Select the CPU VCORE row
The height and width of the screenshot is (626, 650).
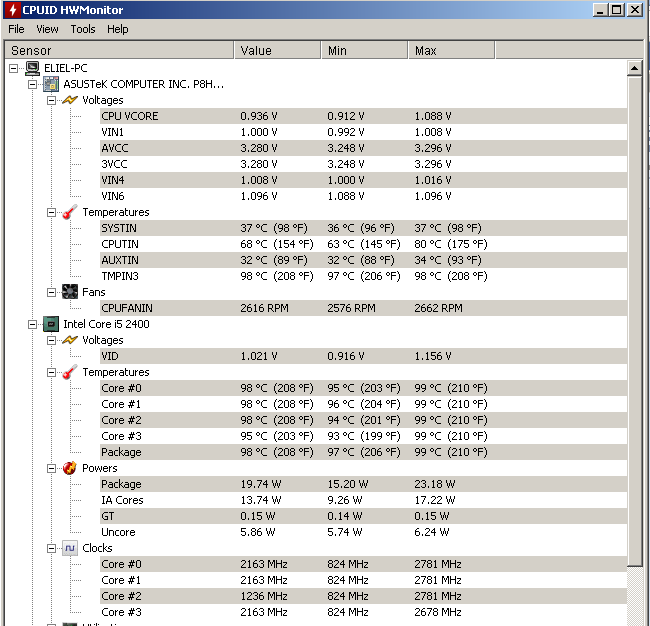coord(363,116)
